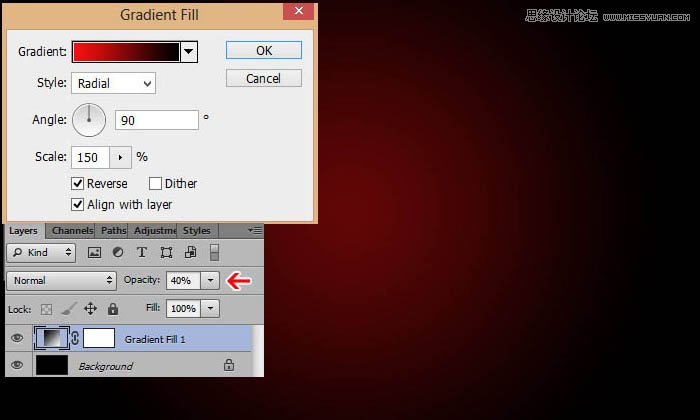Image resolution: width=700 pixels, height=420 pixels.
Task: Click the Angle dial control
Action: [x=89, y=120]
